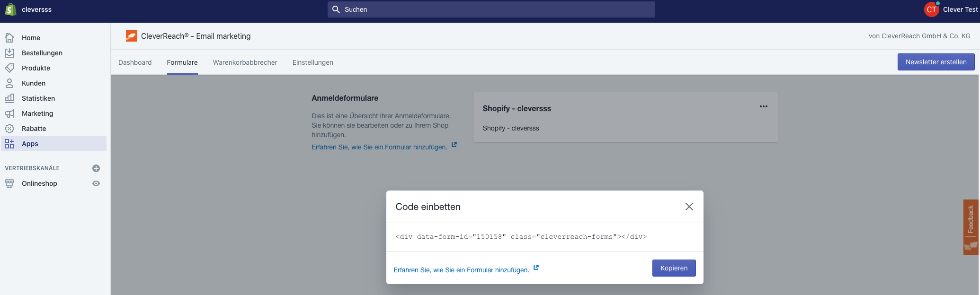
Task: Click the Kunden person icon
Action: [9, 83]
